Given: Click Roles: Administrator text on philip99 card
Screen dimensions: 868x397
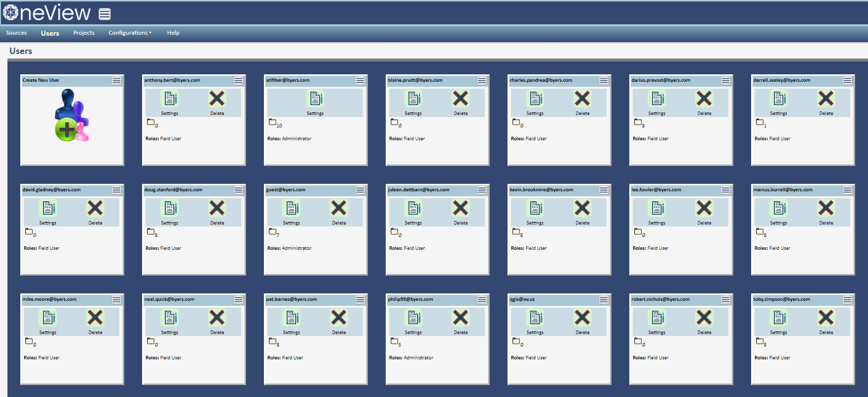Looking at the screenshot, I should pyautogui.click(x=411, y=358).
